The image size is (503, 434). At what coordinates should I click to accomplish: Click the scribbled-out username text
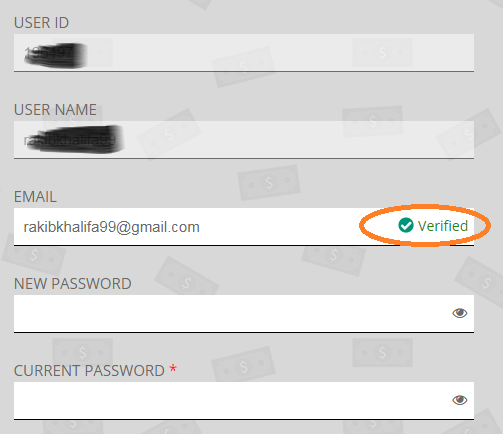[x=74, y=139]
